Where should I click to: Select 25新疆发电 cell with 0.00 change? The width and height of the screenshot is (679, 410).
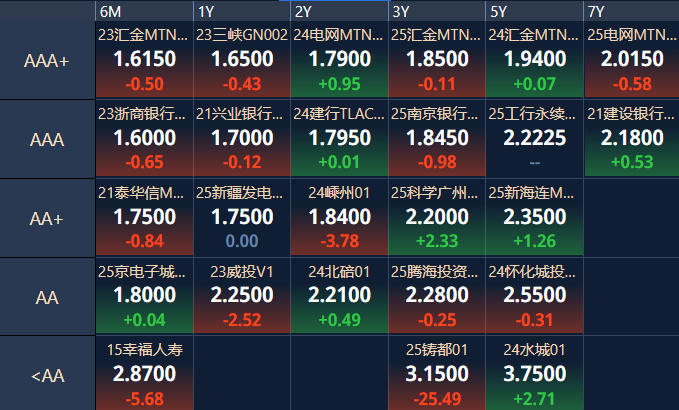[x=241, y=217]
